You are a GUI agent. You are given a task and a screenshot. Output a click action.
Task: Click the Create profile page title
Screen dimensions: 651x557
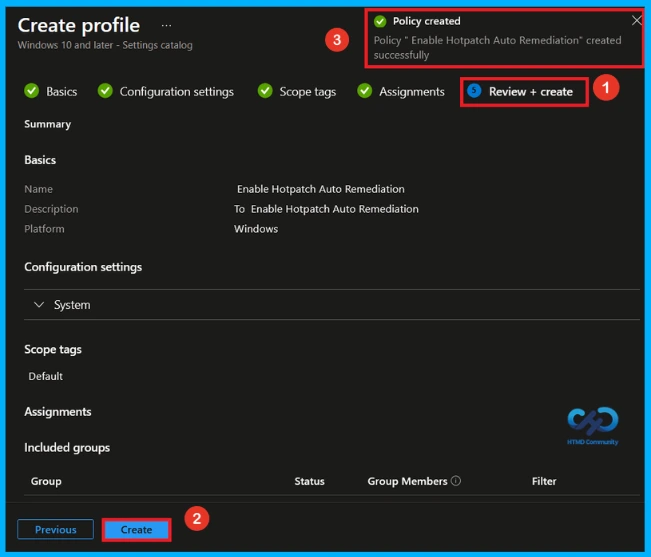pyautogui.click(x=79, y=25)
